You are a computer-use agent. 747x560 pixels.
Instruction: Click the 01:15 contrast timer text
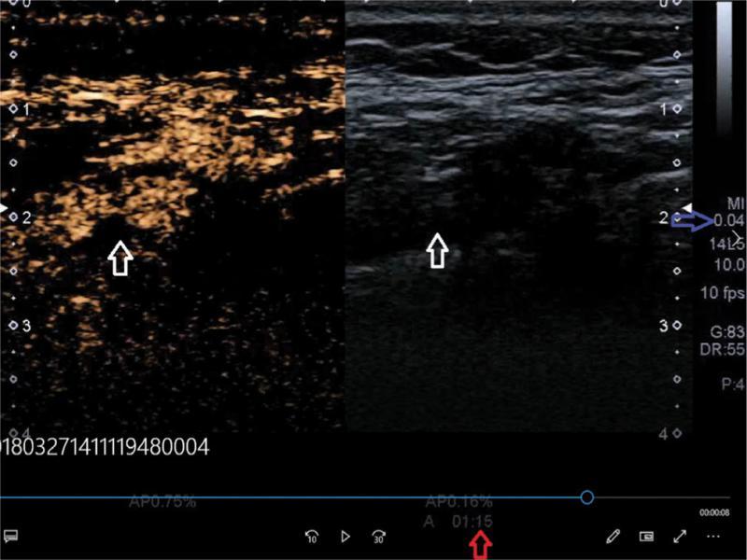[473, 521]
